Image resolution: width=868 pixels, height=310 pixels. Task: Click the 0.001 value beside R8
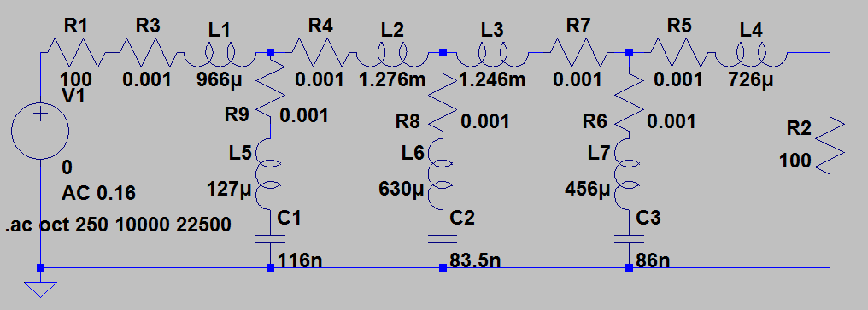484,120
